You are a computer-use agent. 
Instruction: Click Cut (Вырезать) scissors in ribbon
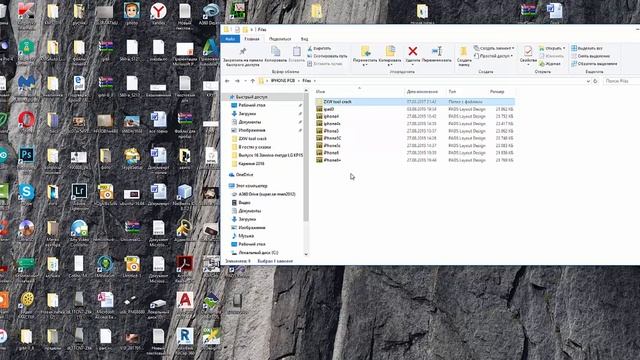[319, 48]
